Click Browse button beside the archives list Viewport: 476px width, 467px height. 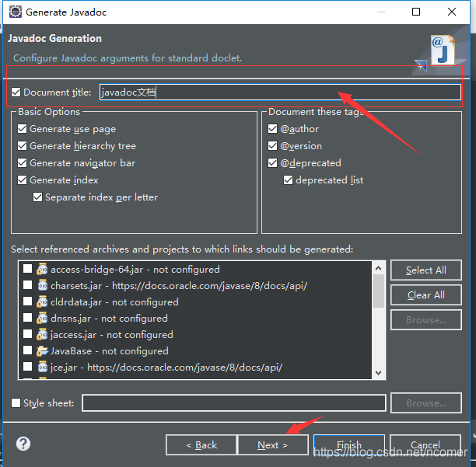click(426, 319)
